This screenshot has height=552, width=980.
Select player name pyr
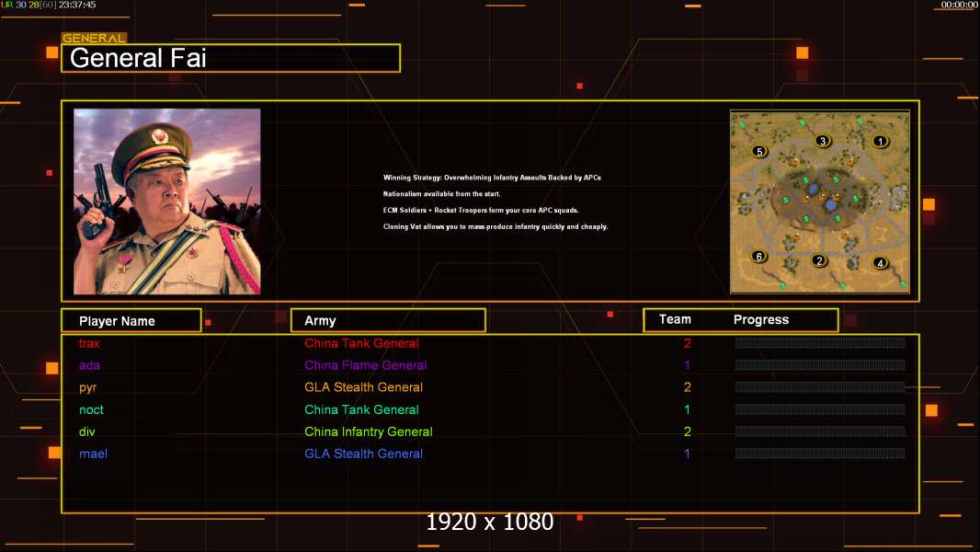pos(87,387)
